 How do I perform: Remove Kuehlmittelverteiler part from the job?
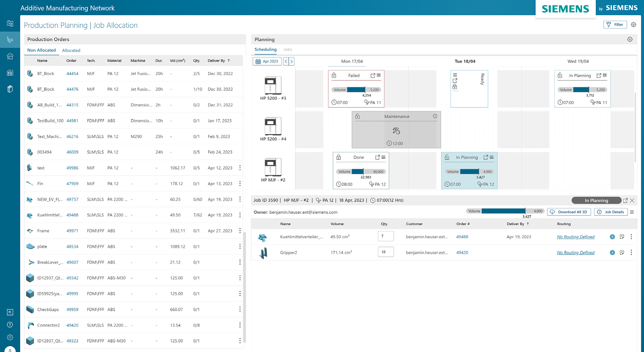612,237
